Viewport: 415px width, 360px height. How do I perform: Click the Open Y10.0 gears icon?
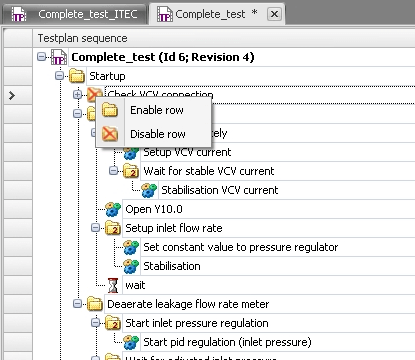113,209
